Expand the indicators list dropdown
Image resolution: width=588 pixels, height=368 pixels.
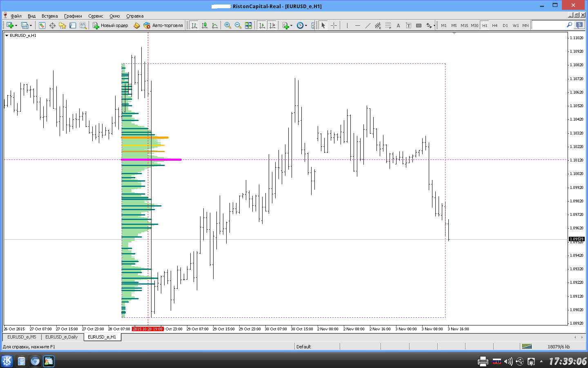click(x=291, y=26)
